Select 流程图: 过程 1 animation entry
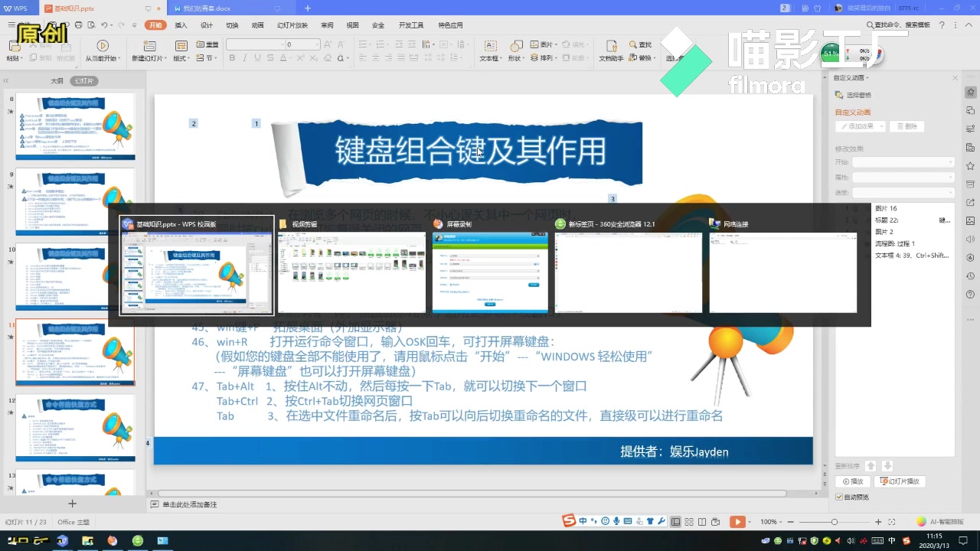The width and height of the screenshot is (980, 551). (x=895, y=243)
